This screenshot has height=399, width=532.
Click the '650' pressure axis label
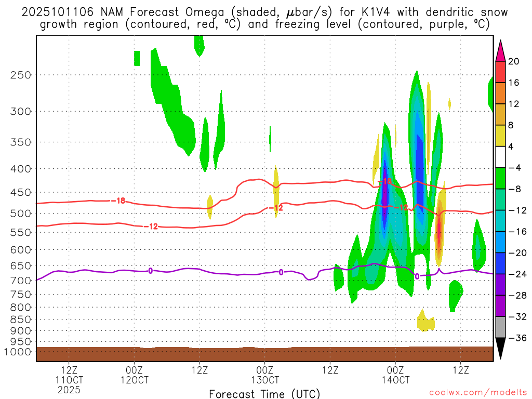click(x=21, y=265)
